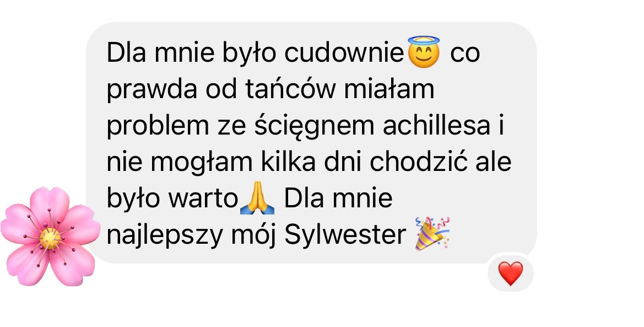Click the first "Dla" starting the message
Image resolution: width=644 pixels, height=327 pixels.
127,53
